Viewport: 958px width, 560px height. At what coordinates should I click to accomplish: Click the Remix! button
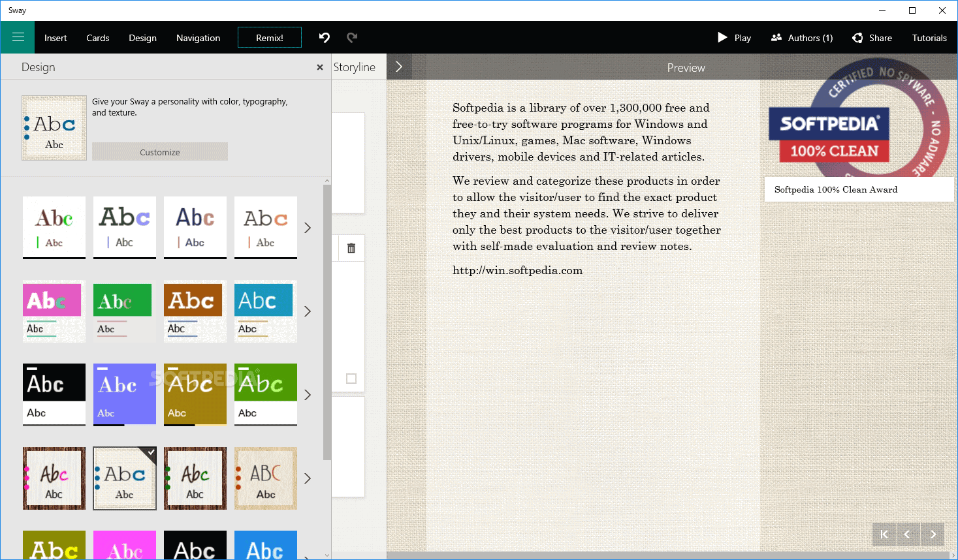click(x=270, y=37)
